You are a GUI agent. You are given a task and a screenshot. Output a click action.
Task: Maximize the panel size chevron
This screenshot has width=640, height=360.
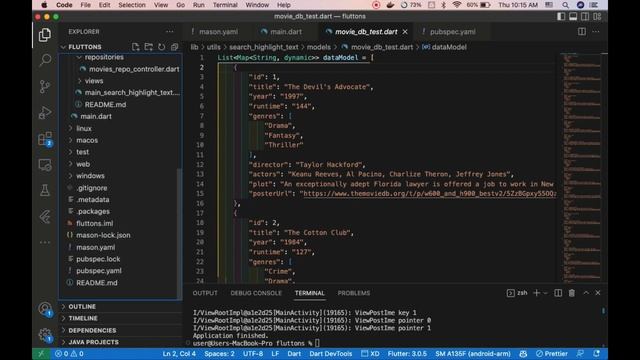(586, 293)
